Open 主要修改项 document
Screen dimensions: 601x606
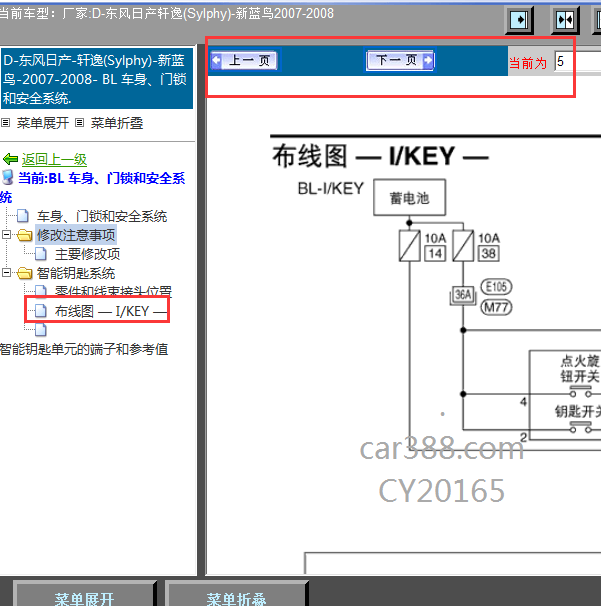(x=87, y=254)
